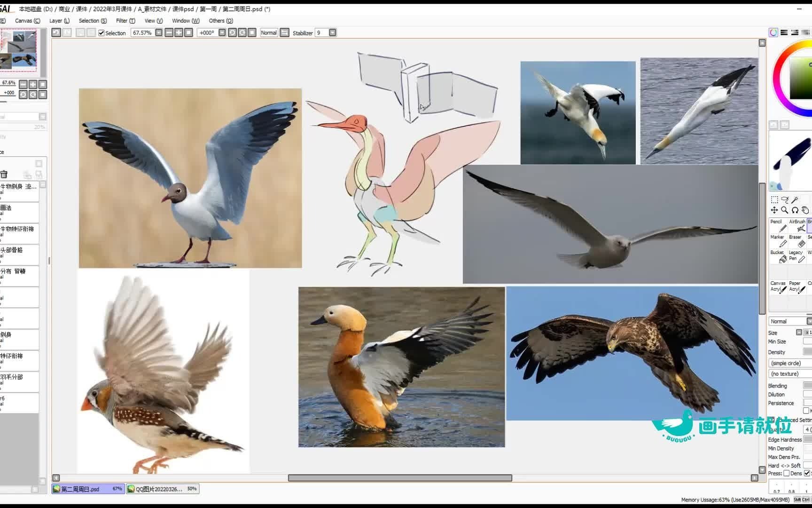This screenshot has height=508, width=812.
Task: Select the layer named 侧身
Action: tap(19, 340)
